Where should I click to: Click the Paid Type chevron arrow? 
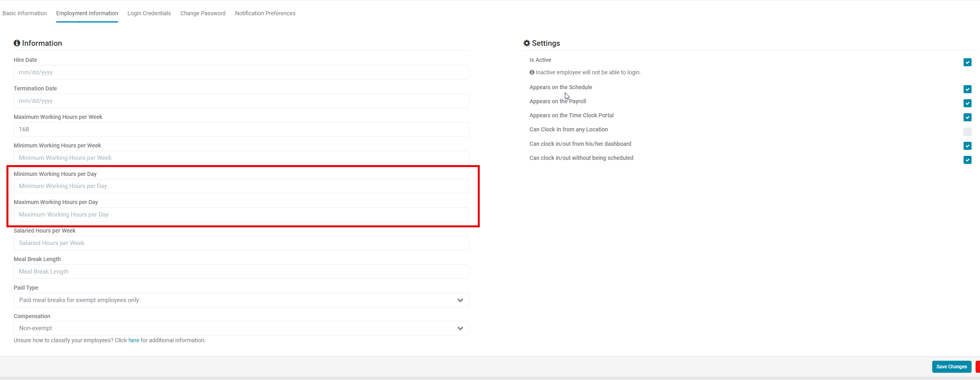tap(460, 300)
